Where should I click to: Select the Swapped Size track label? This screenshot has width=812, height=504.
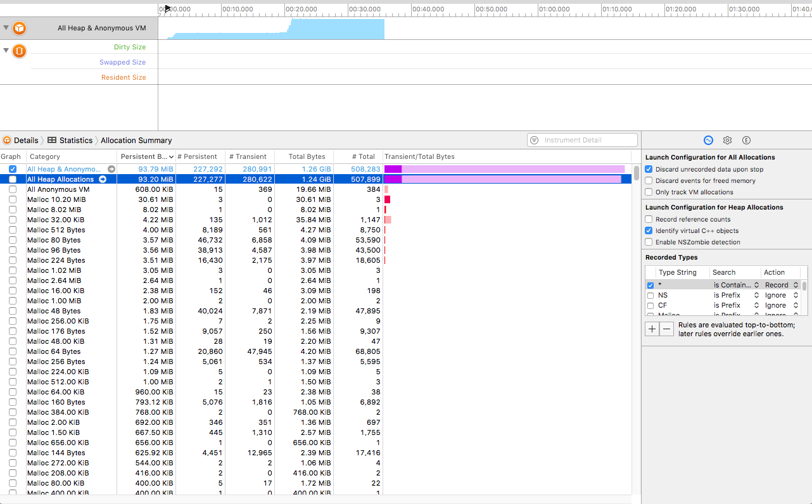(x=122, y=62)
